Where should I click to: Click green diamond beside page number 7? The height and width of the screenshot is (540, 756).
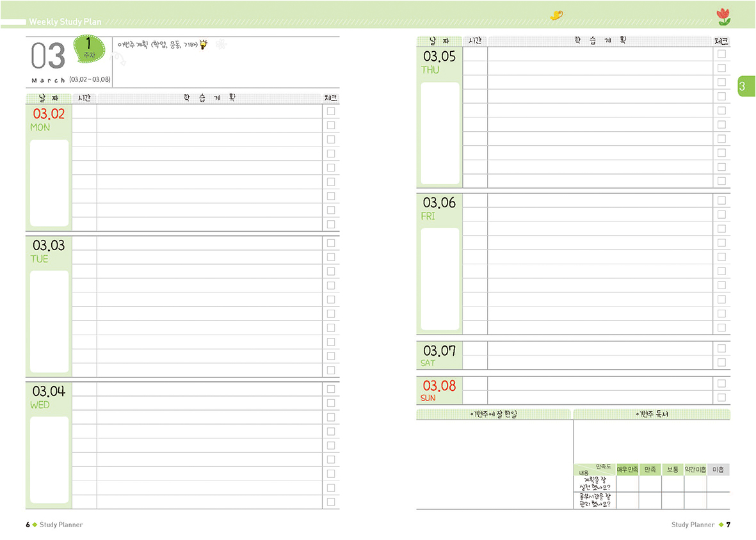pyautogui.click(x=721, y=525)
